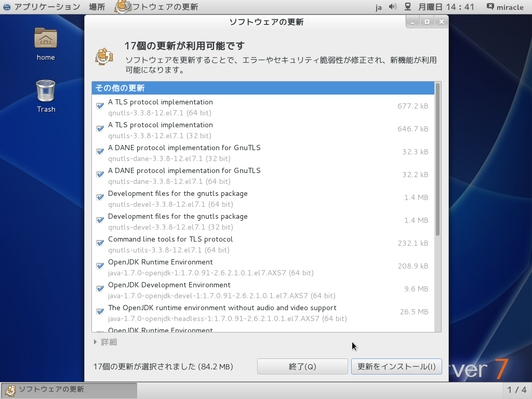Click the software update package icon in dialog header
This screenshot has width=532, height=399.
click(104, 56)
